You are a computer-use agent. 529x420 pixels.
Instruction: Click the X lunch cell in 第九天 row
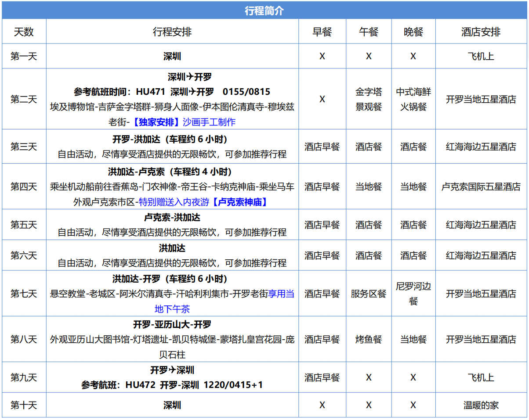(369, 377)
